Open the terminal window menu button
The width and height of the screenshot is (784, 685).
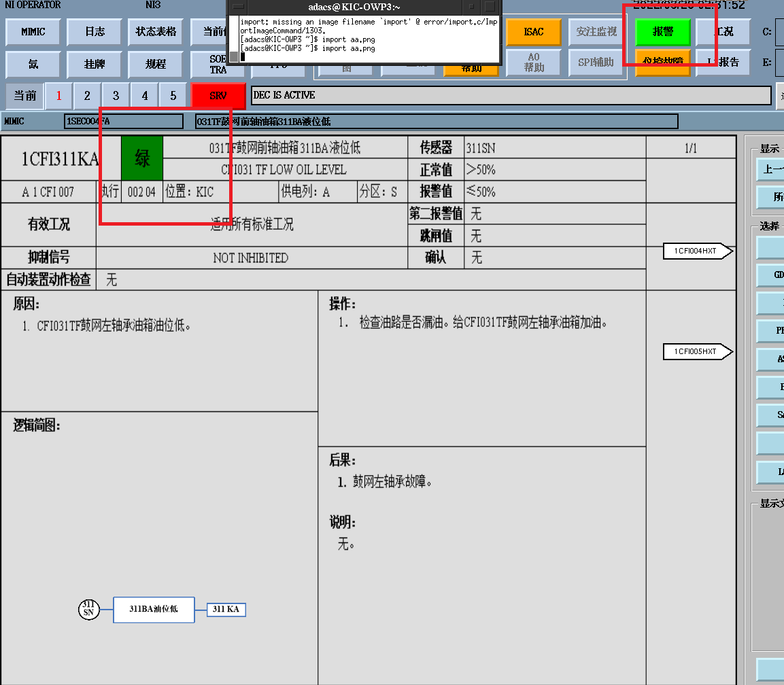237,6
